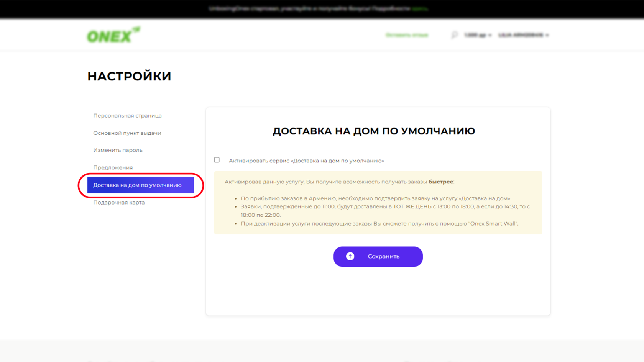
Task: Open the Предложения section
Action: [113, 167]
